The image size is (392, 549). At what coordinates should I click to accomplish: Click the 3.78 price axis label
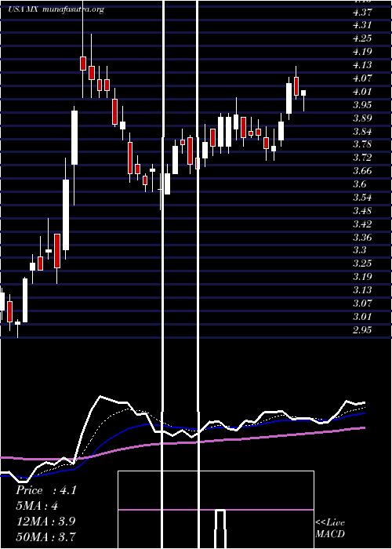[x=362, y=144]
